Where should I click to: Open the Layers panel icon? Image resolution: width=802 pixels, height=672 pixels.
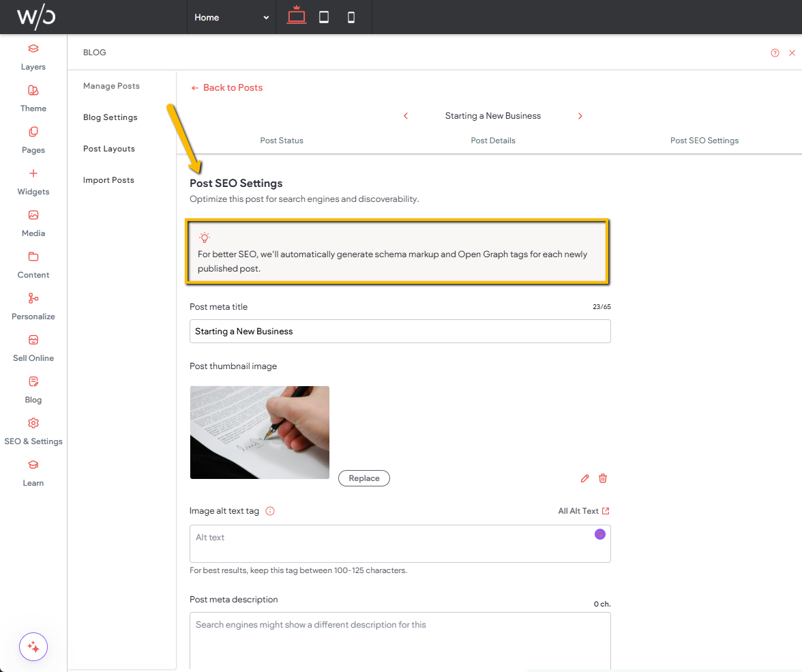coord(33,48)
